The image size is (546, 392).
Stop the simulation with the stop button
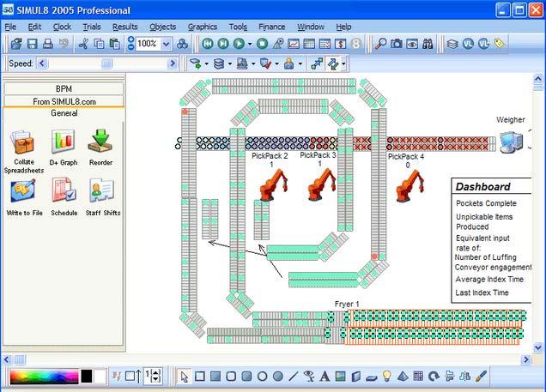tap(263, 44)
